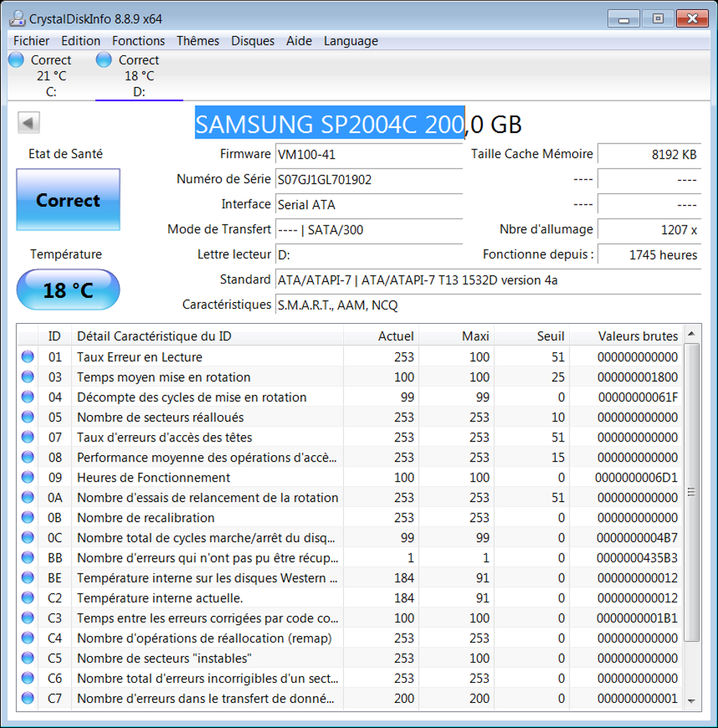
Task: Select the Nombre de secteurs "instables" row
Action: pyautogui.click(x=350, y=658)
